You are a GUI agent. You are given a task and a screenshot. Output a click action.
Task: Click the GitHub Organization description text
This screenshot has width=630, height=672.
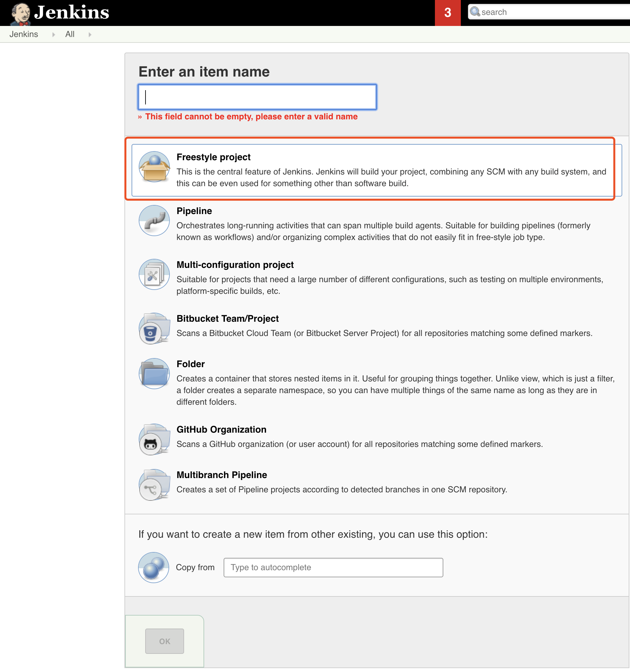[360, 444]
